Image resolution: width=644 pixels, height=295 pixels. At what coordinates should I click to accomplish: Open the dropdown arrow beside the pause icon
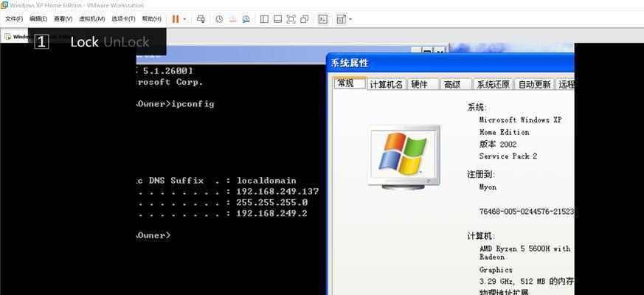[184, 19]
